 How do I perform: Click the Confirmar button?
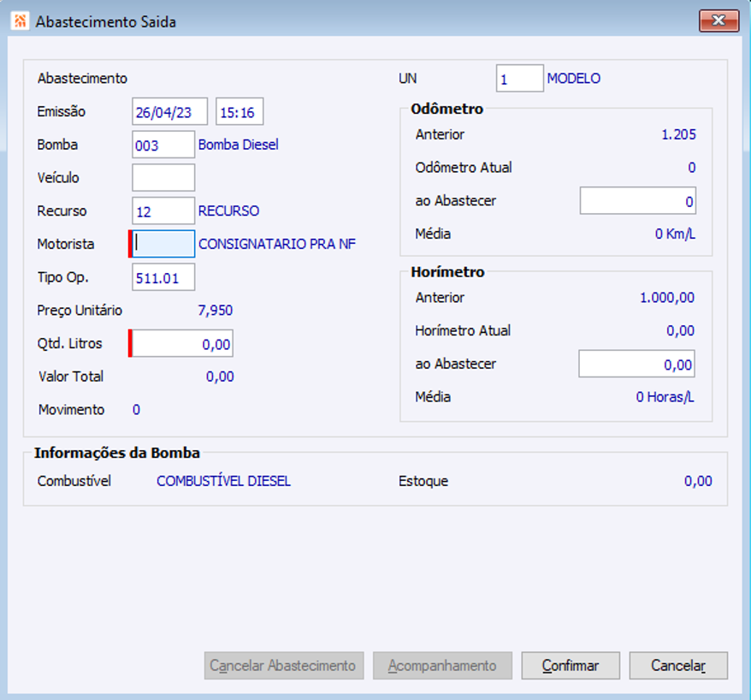point(571,666)
